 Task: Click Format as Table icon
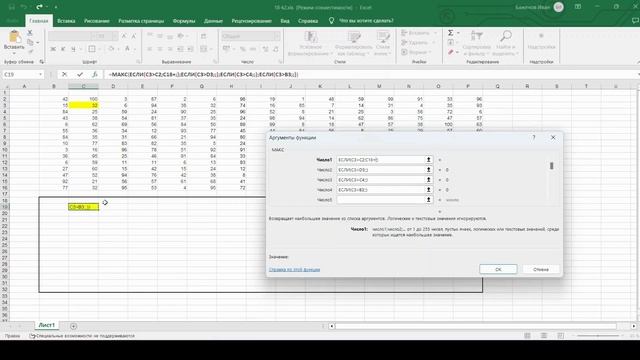[x=354, y=37]
